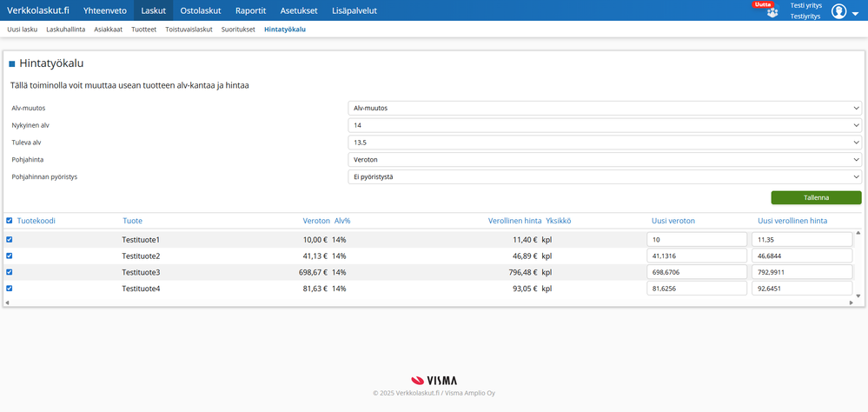Open the Pohjahinnan pyöristys dropdown
This screenshot has height=412, width=868.
604,176
